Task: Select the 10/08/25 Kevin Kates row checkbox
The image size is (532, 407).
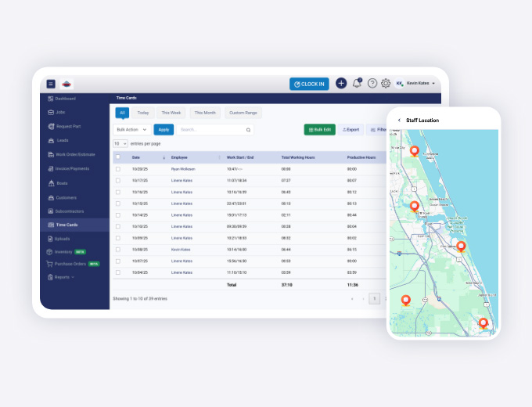Action: [x=118, y=250]
